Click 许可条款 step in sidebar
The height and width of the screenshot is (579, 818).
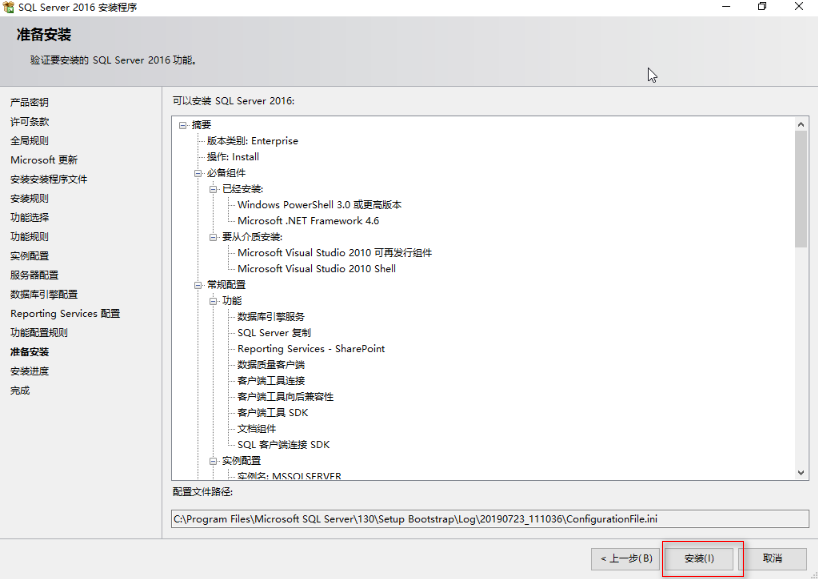(x=29, y=122)
